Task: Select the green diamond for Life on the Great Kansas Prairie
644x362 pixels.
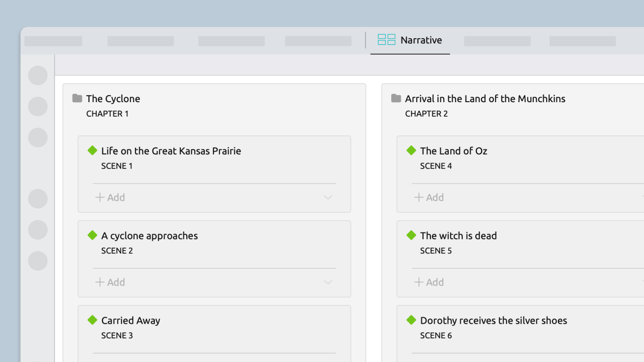Action: click(93, 150)
